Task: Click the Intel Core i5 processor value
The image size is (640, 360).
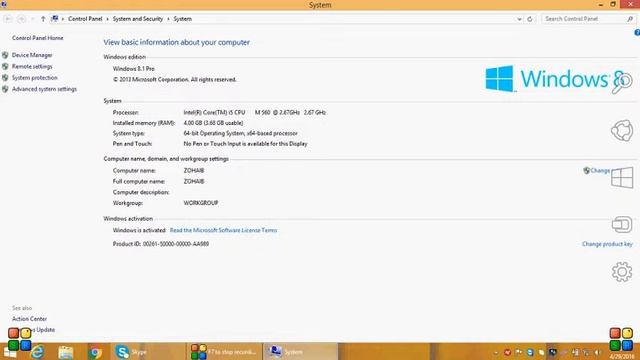Action: (x=254, y=112)
